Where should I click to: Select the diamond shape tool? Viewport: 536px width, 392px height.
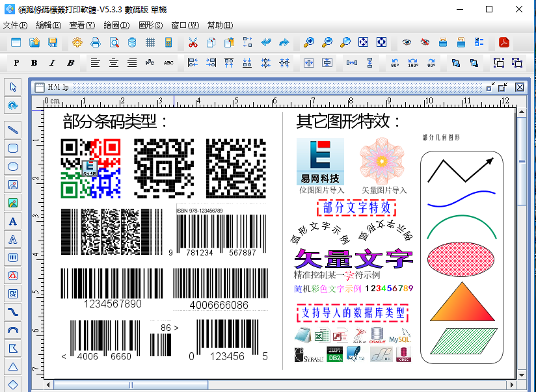pos(13,384)
